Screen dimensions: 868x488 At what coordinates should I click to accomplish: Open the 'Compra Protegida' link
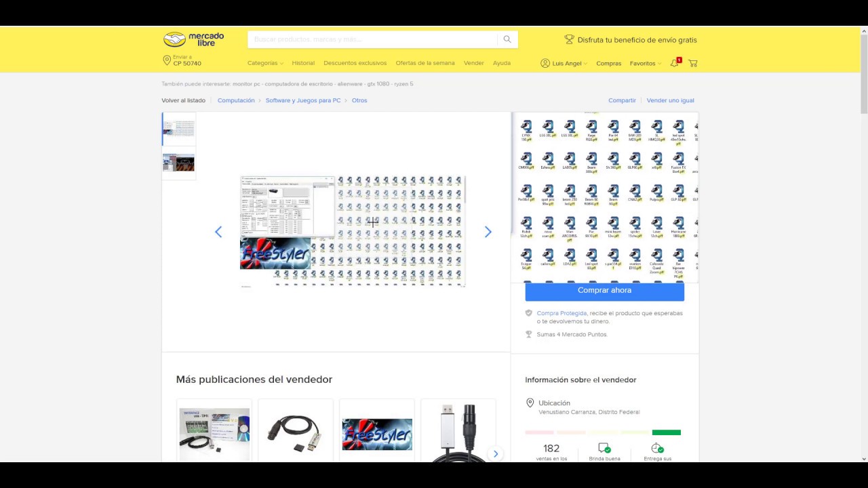pyautogui.click(x=561, y=313)
